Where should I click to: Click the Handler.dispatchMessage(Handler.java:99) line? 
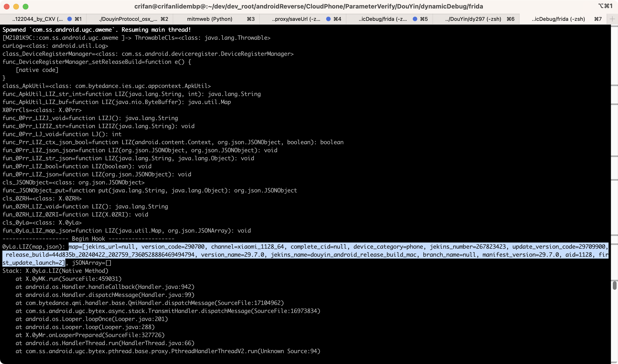(105, 295)
